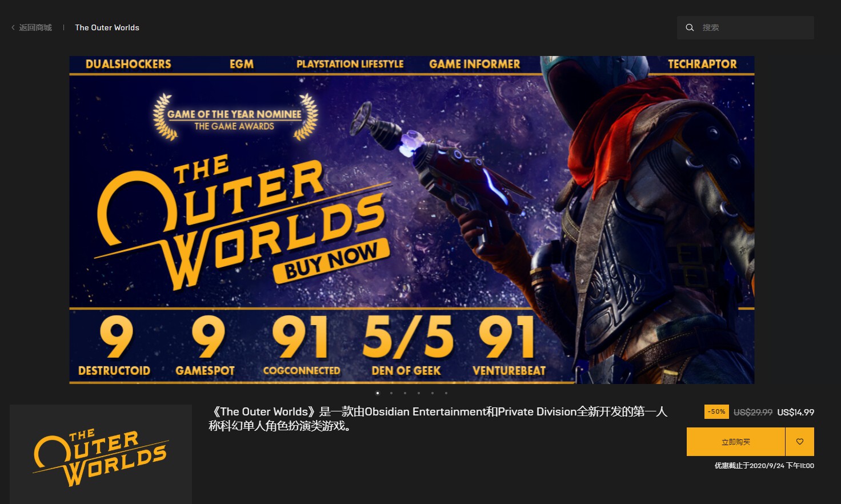Viewport: 841px width, 504px height.
Task: Switch to the third carousel slide dot
Action: click(405, 393)
